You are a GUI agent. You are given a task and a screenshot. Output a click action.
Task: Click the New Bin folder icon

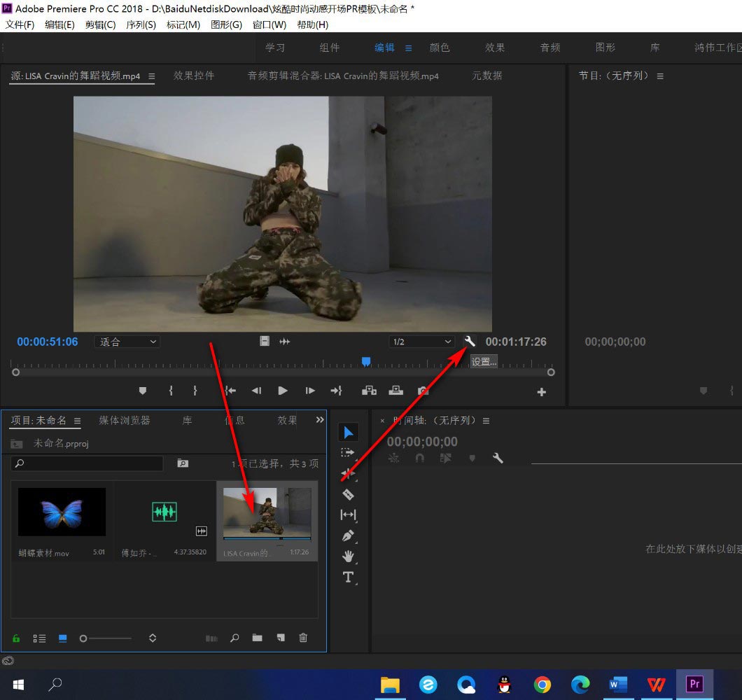[x=258, y=638]
